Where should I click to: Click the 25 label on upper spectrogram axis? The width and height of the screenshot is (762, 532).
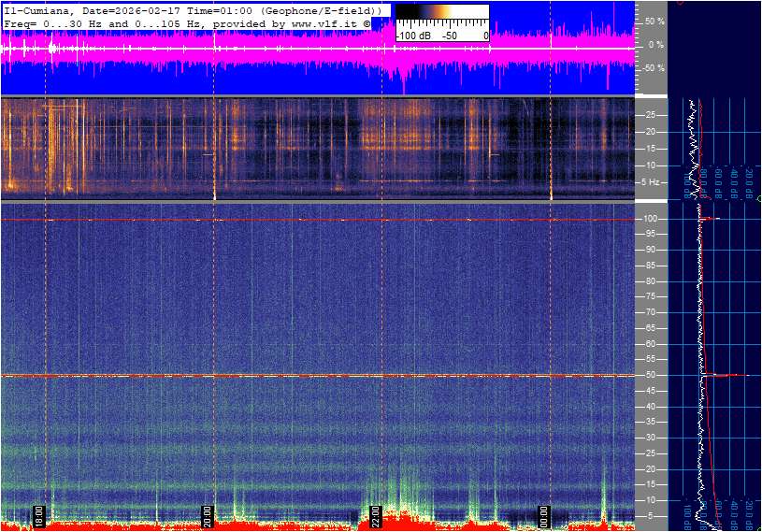[651, 115]
